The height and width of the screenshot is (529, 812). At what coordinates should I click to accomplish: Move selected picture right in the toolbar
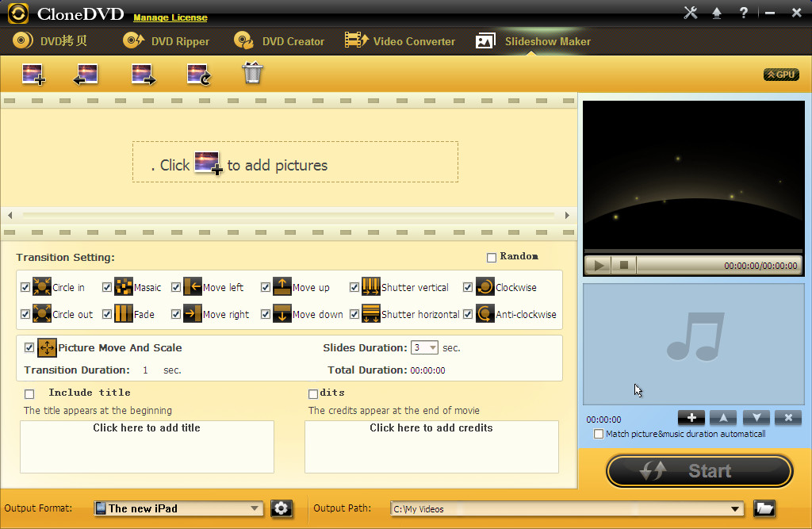pyautogui.click(x=143, y=74)
